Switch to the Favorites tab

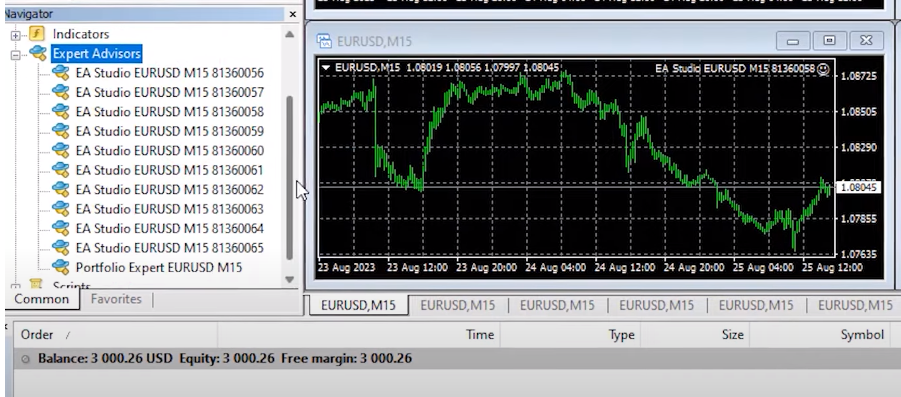(115, 299)
